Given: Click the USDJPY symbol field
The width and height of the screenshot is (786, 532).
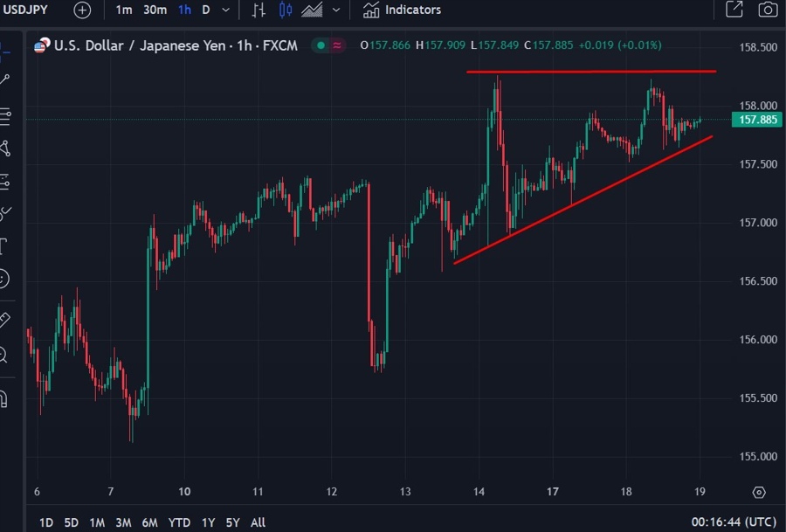Looking at the screenshot, I should pyautogui.click(x=26, y=10).
